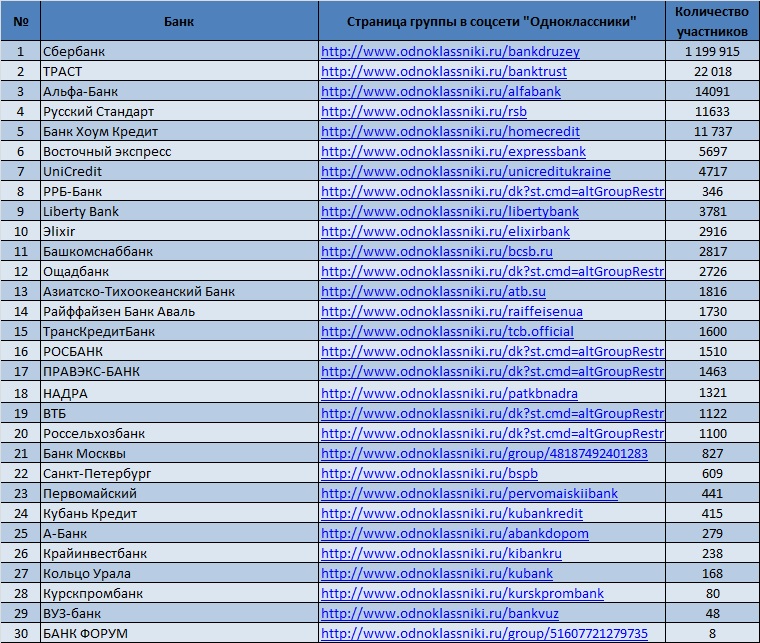Select the ТрансКредитБанк name cell

pos(179,331)
